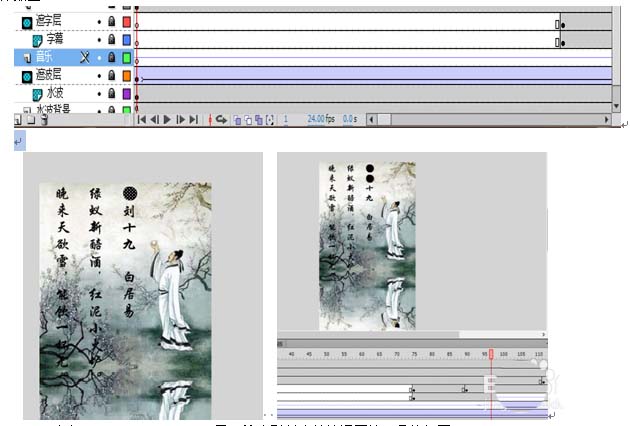The height and width of the screenshot is (426, 630).
Task: Click frame 75 on lower timeline ruler
Action: point(415,354)
